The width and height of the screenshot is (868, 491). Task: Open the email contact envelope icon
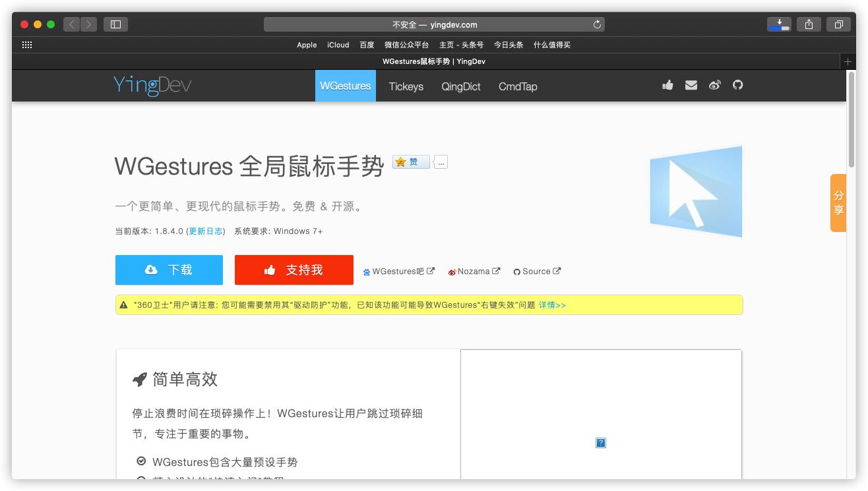(x=691, y=85)
